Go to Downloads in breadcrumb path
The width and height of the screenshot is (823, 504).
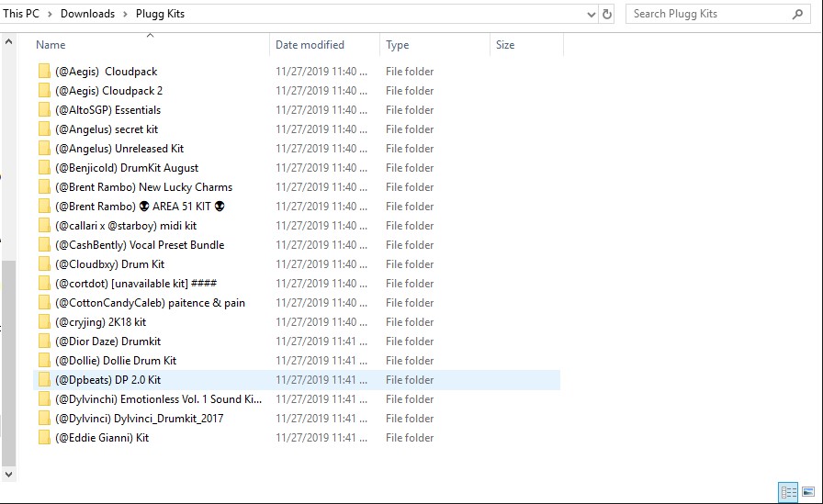[x=88, y=14]
